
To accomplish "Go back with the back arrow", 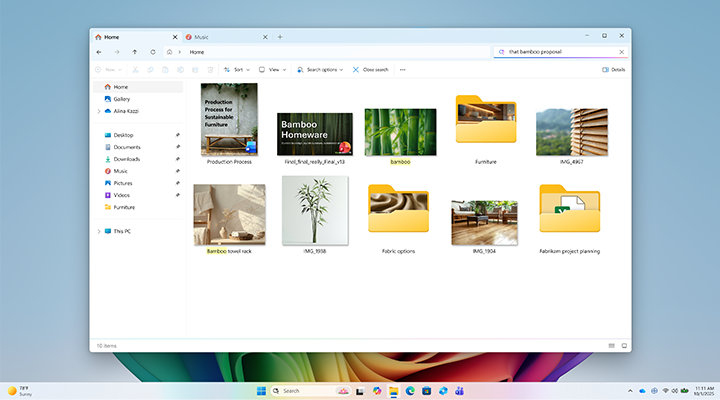I will pos(99,52).
